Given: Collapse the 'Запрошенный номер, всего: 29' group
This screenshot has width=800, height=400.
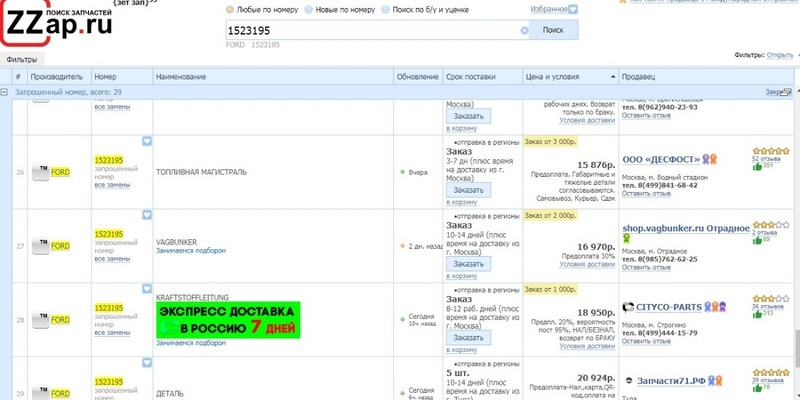Looking at the screenshot, I should (x=5, y=92).
